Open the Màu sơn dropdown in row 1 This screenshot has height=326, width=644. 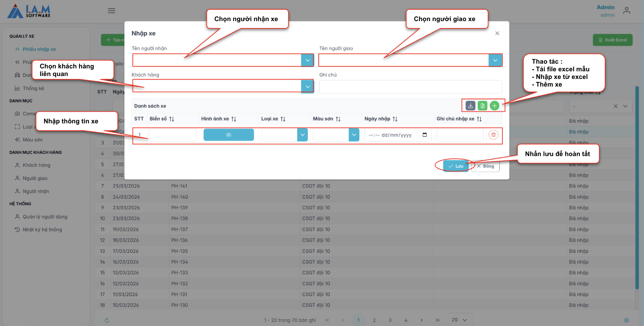354,135
